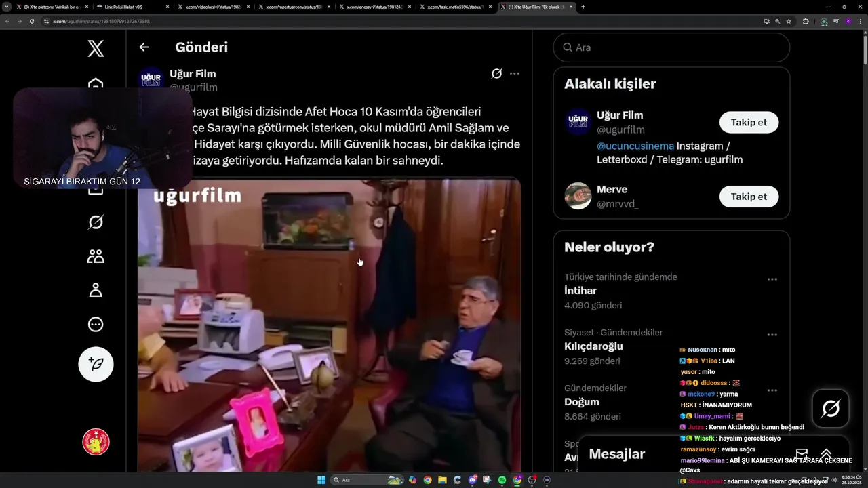Open account menu via the profile avatar
The width and height of the screenshot is (868, 488).
(96, 442)
